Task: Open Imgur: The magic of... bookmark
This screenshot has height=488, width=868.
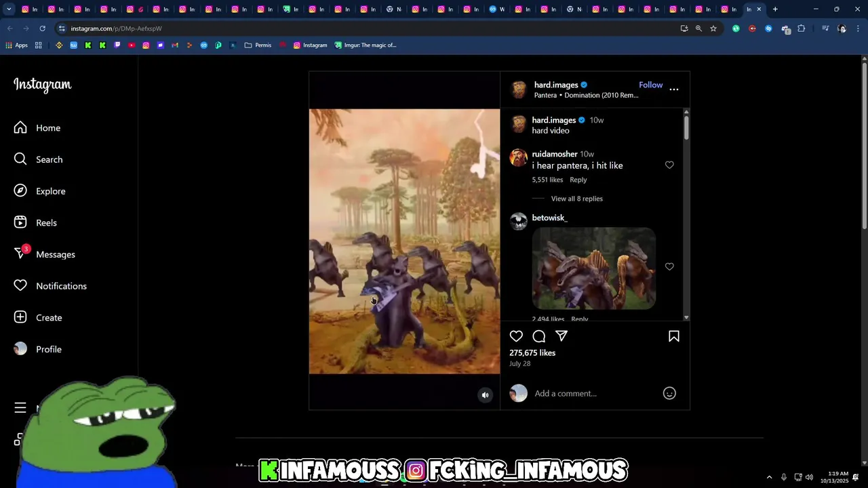Action: coord(366,45)
